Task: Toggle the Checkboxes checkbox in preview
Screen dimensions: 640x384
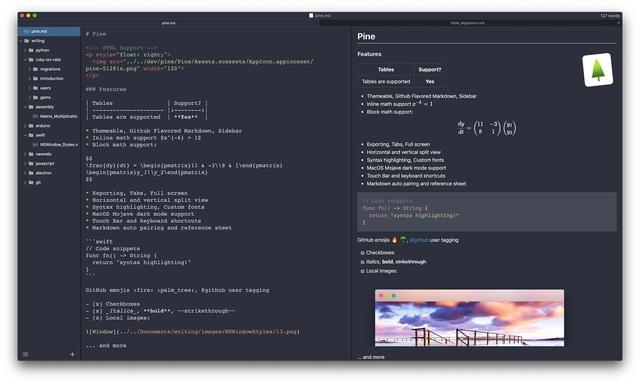Action: pyautogui.click(x=362, y=253)
